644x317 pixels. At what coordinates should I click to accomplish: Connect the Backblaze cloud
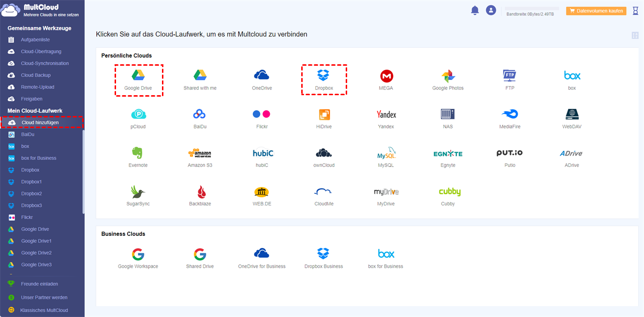click(x=200, y=196)
